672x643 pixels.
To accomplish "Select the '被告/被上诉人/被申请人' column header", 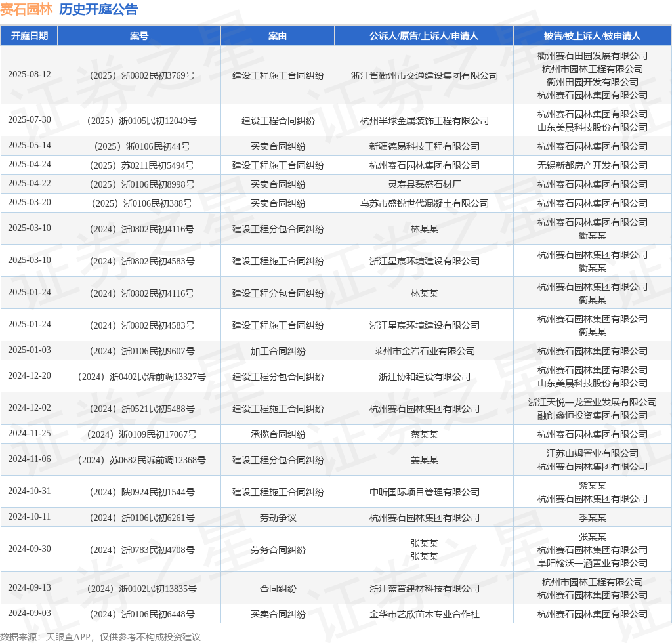I will (x=593, y=36).
